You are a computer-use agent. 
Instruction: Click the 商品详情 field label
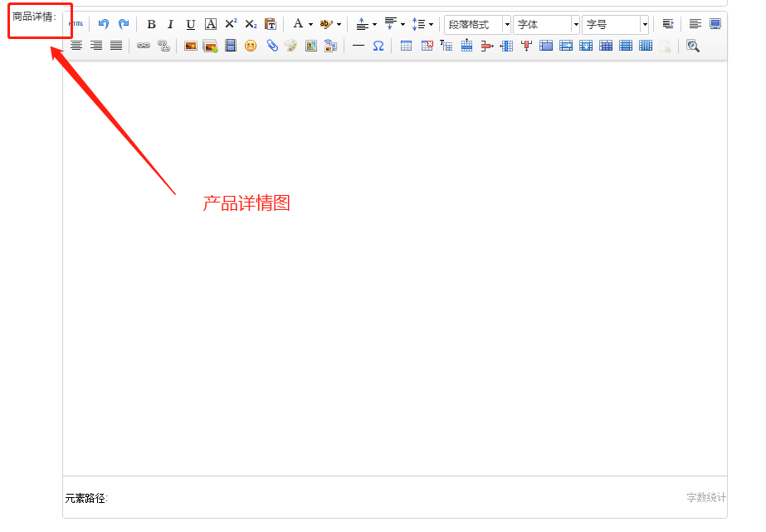[34, 16]
